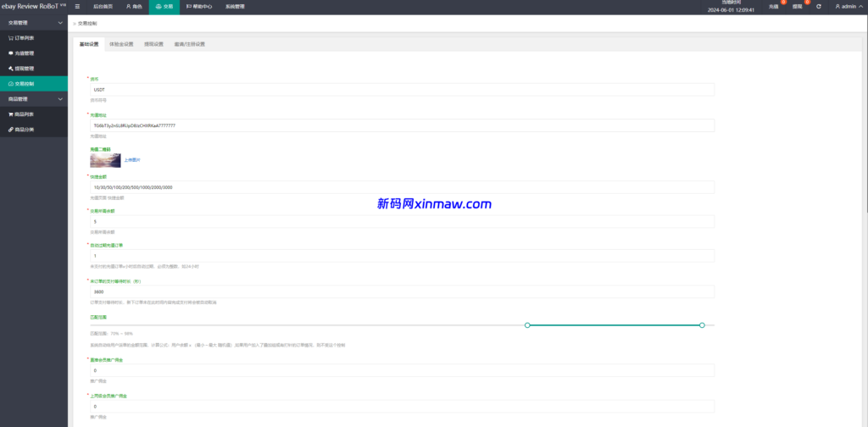The height and width of the screenshot is (427, 868).
Task: Click the refresh icon in the top bar
Action: point(818,7)
